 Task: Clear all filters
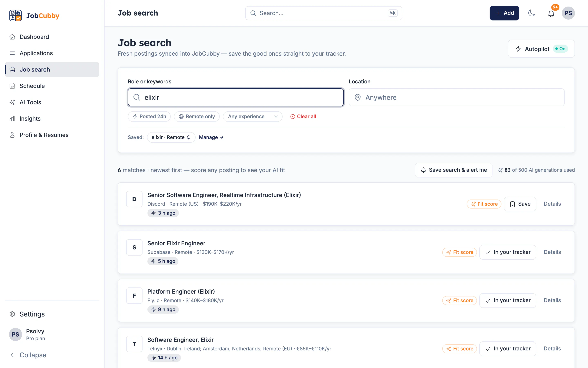[x=303, y=117]
